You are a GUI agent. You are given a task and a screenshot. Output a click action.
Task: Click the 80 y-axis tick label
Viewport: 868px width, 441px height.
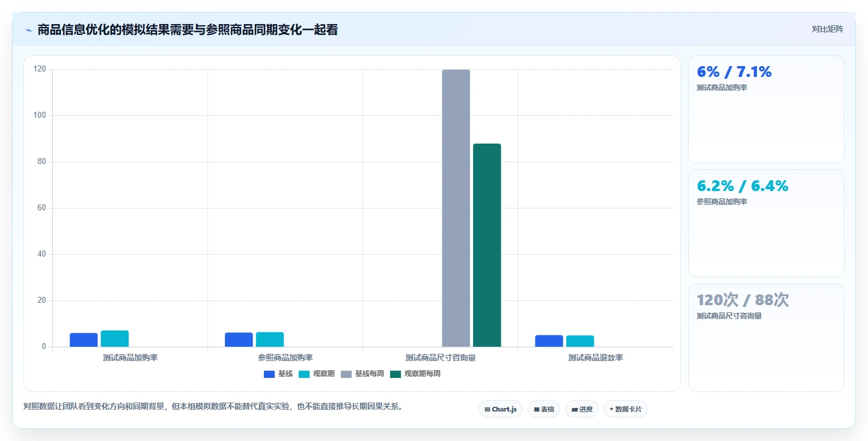click(41, 162)
